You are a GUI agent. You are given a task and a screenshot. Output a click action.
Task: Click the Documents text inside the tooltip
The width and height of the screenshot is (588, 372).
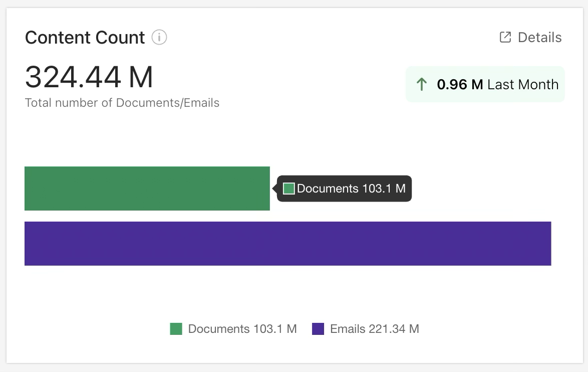(x=328, y=189)
